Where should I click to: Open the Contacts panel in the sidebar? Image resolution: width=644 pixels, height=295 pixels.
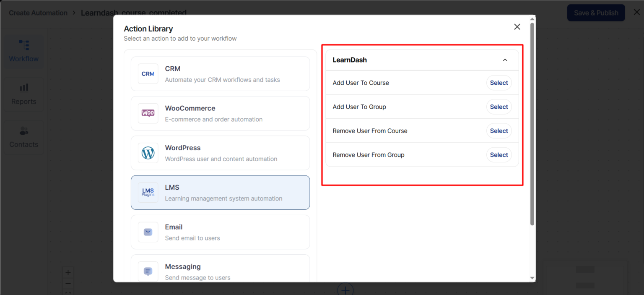(23, 137)
